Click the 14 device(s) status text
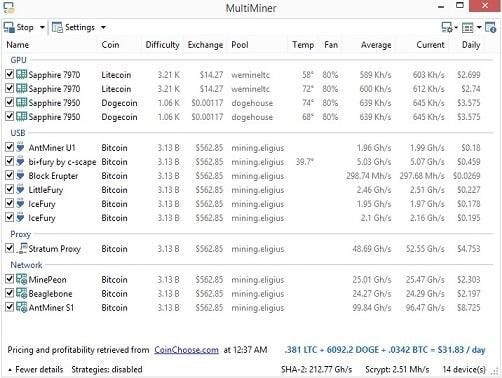The height and width of the screenshot is (378, 502). pyautogui.click(x=464, y=369)
